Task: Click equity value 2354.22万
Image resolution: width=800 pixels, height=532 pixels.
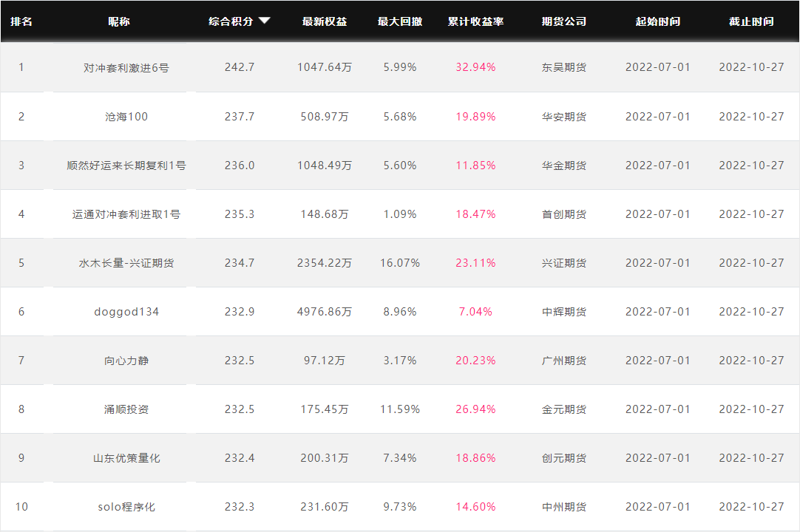Action: click(x=325, y=263)
